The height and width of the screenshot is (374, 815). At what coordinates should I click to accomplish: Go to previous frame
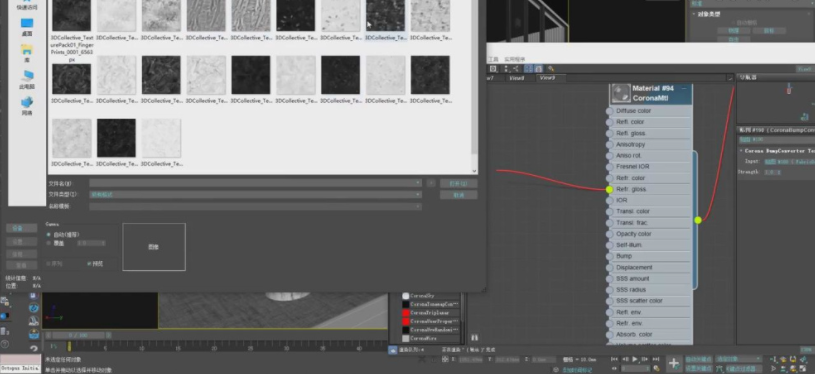[625, 359]
